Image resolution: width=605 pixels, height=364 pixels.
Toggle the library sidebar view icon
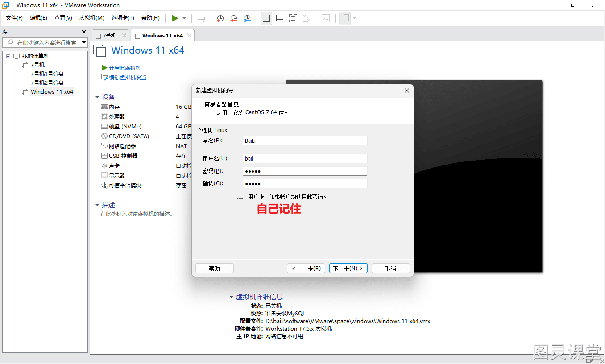click(266, 18)
